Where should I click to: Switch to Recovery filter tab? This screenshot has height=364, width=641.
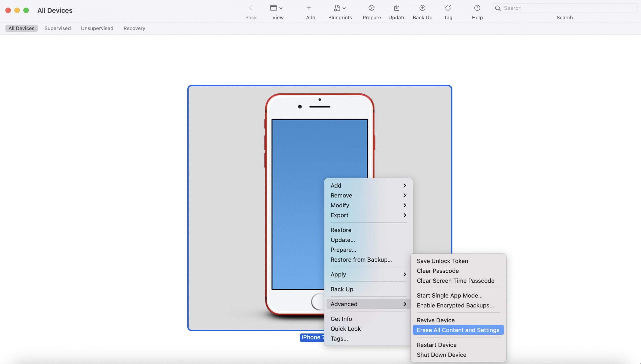[x=134, y=28]
